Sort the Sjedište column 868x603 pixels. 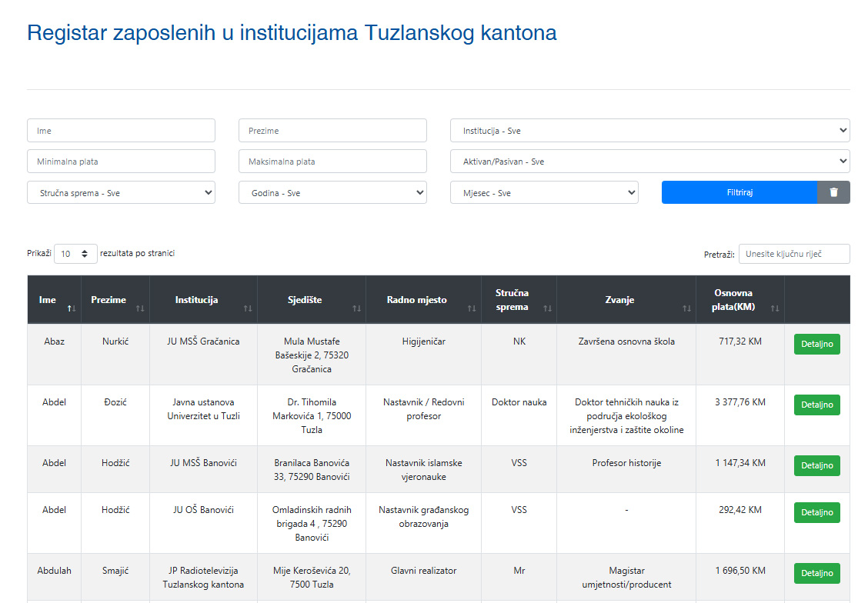tap(356, 308)
